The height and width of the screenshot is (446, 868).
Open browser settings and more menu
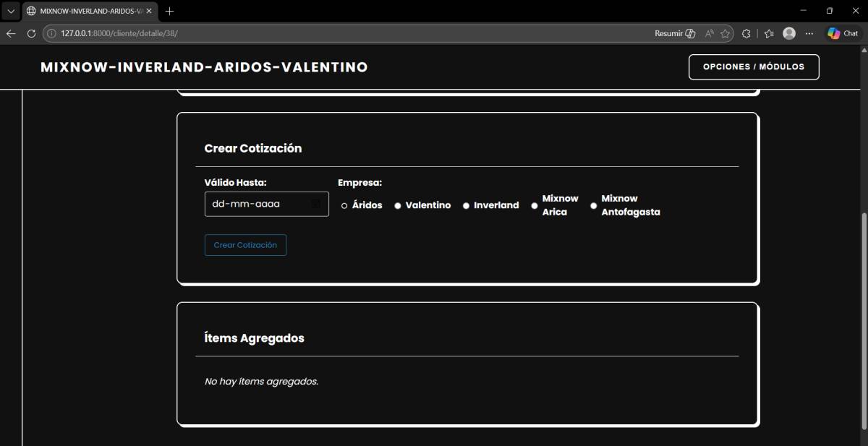pos(809,33)
